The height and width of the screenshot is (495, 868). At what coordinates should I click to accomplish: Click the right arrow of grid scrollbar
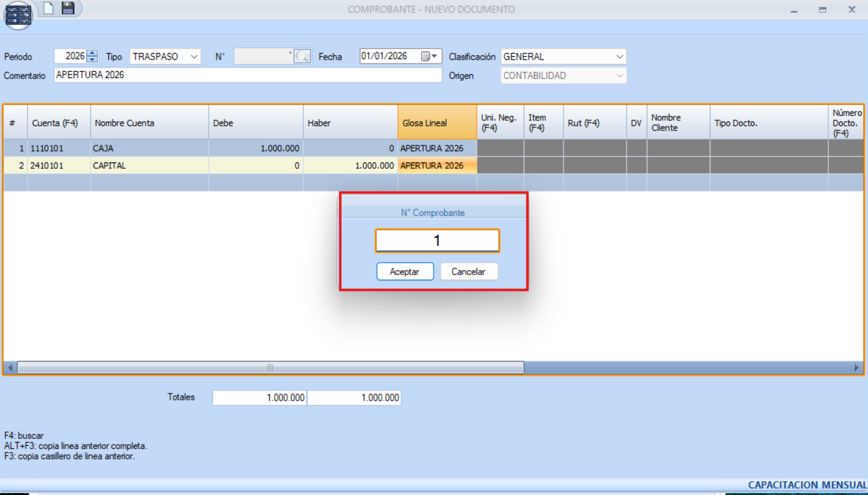click(x=857, y=367)
